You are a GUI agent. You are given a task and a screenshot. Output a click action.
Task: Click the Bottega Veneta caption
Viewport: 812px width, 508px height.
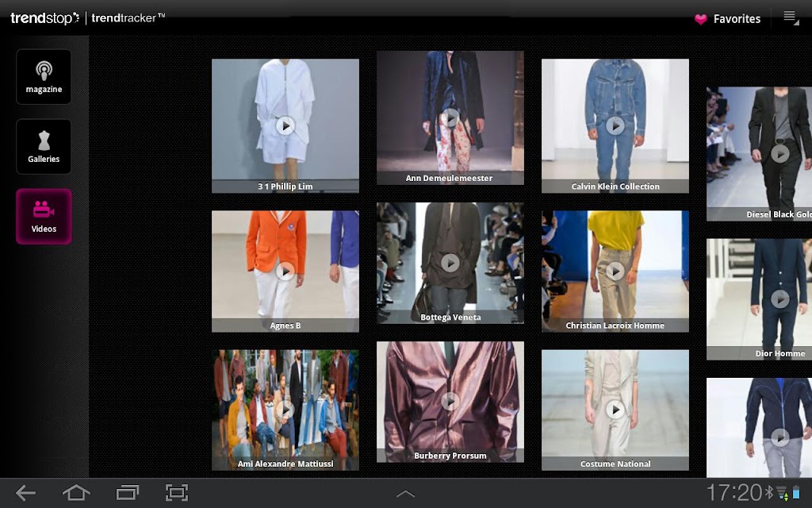pyautogui.click(x=450, y=317)
